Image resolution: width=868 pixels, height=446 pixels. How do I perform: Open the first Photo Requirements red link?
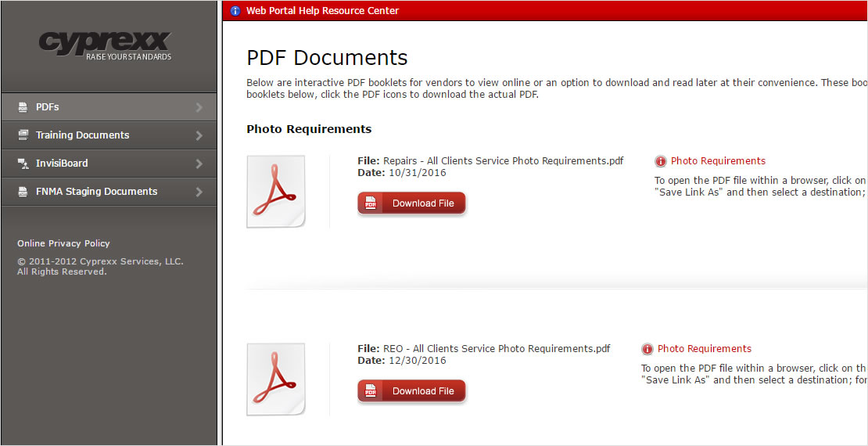click(718, 161)
